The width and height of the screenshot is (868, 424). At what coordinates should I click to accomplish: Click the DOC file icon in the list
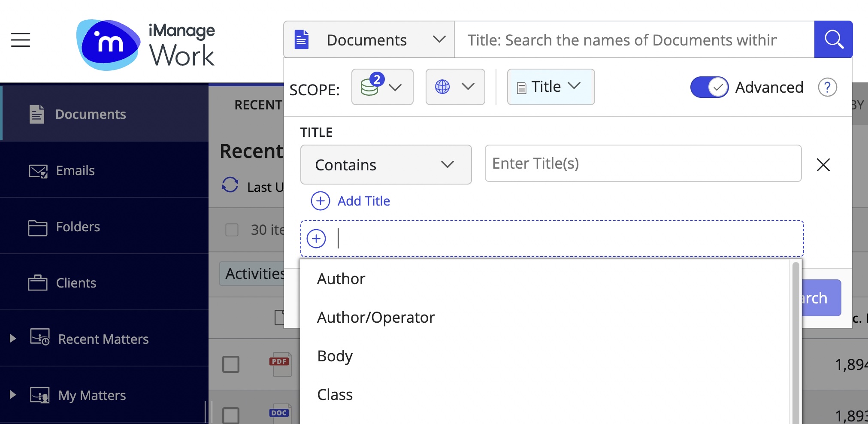pos(281,414)
